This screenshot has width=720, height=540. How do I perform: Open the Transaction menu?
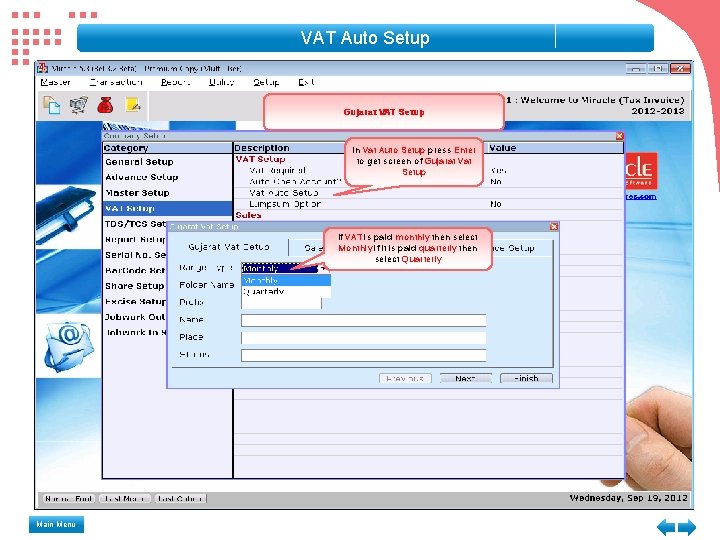[x=116, y=82]
